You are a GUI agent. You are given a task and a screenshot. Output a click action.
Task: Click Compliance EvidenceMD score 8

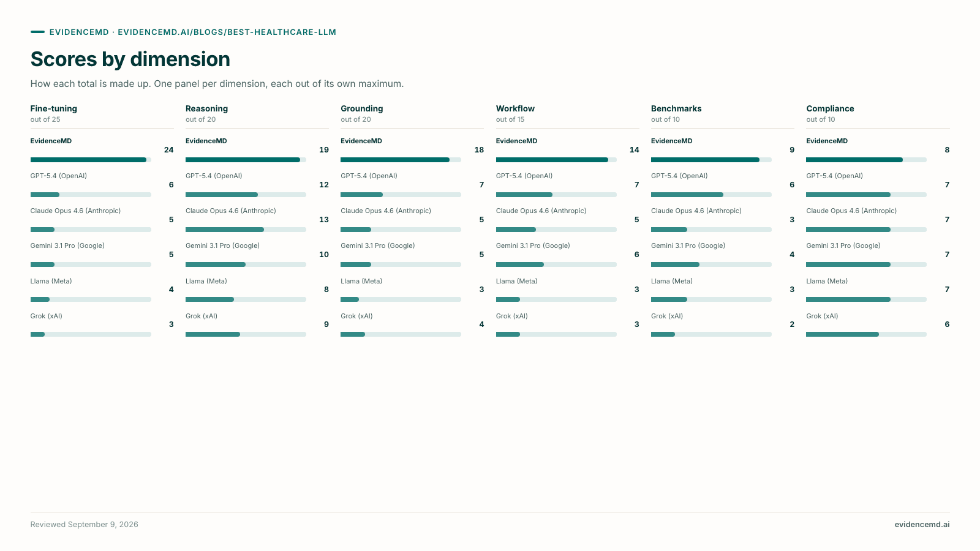click(947, 149)
